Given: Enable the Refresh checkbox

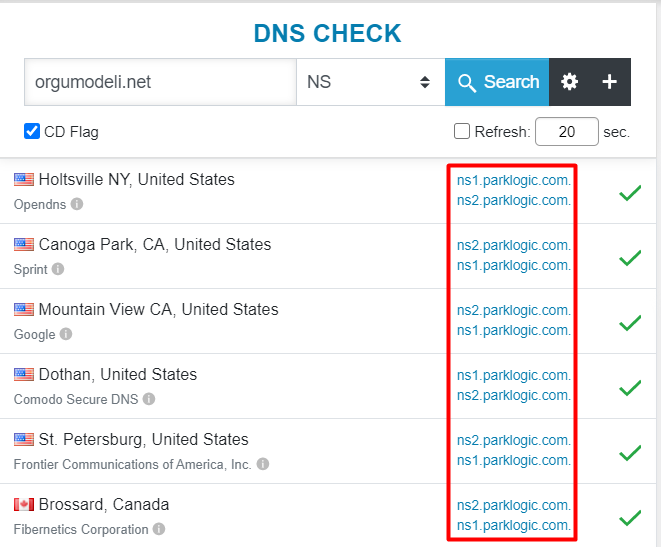Looking at the screenshot, I should 462,131.
